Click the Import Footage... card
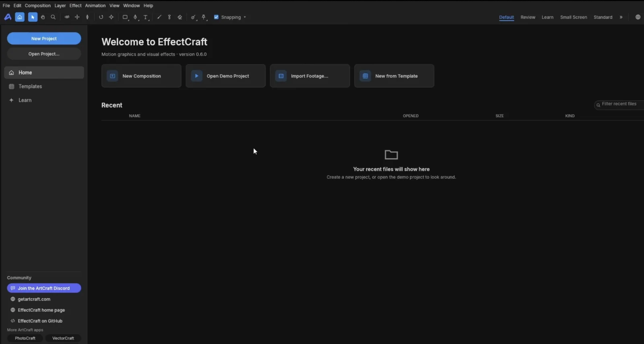This screenshot has width=644, height=344. (310, 76)
